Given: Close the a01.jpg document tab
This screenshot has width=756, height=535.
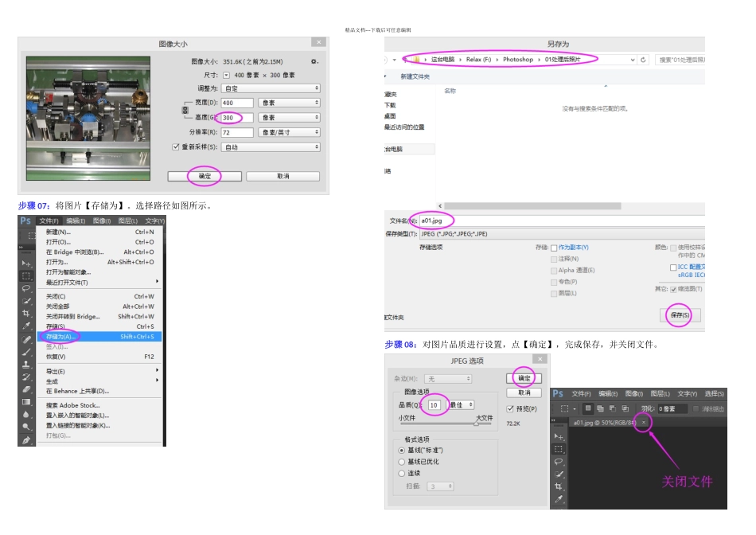Looking at the screenshot, I should (643, 423).
